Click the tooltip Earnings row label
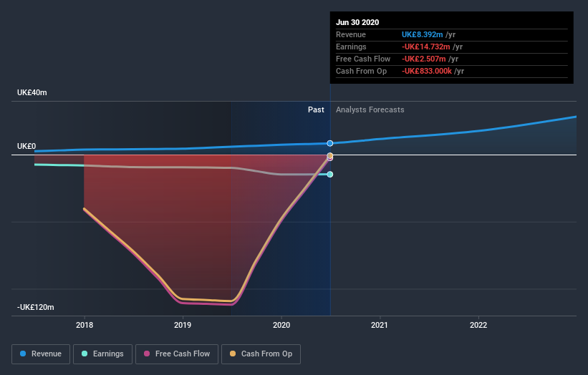 tap(351, 47)
